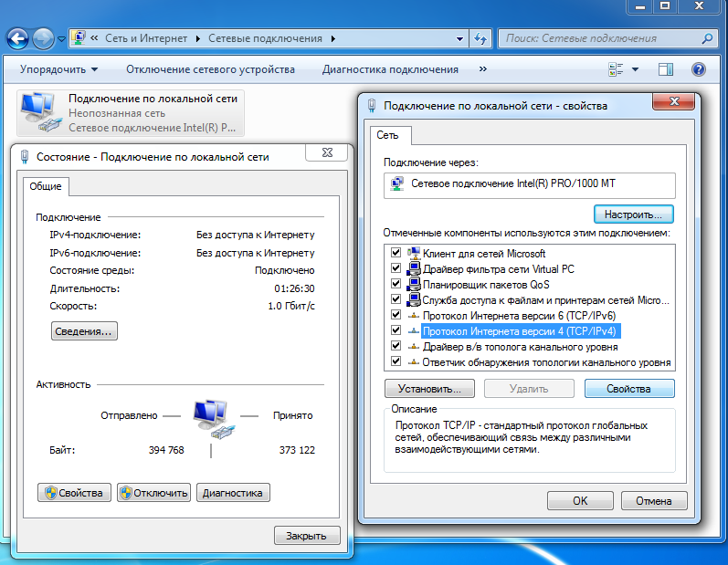Click the Explorer forward arrow button

(x=43, y=38)
